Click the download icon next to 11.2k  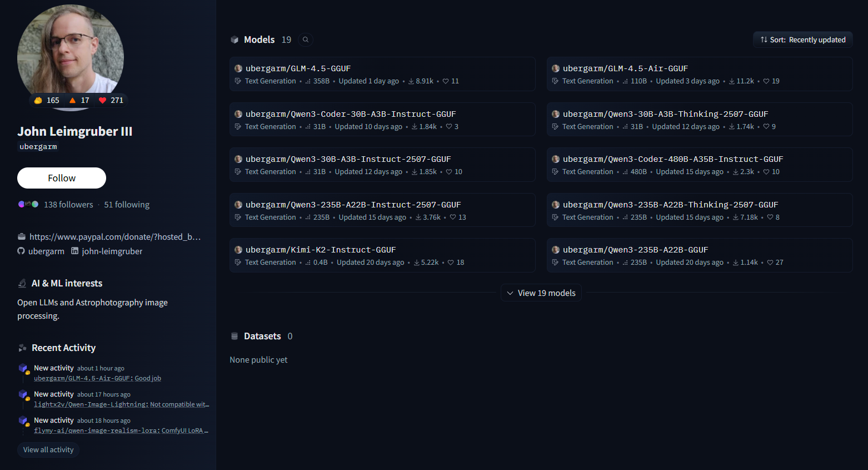pyautogui.click(x=732, y=81)
